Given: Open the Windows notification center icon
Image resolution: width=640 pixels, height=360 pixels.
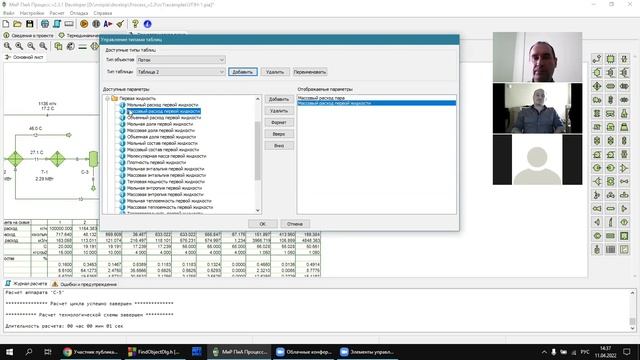Looking at the screenshot, I should click(627, 352).
